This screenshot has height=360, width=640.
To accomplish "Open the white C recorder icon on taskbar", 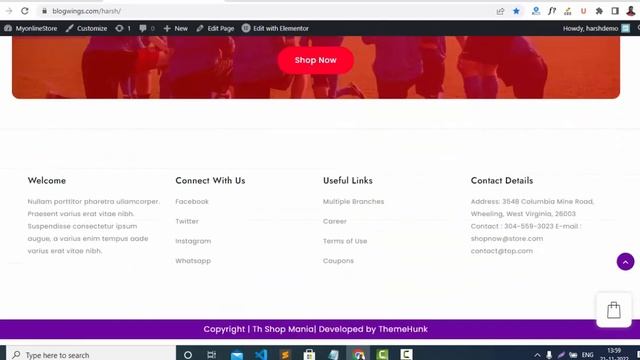I will tap(406, 355).
